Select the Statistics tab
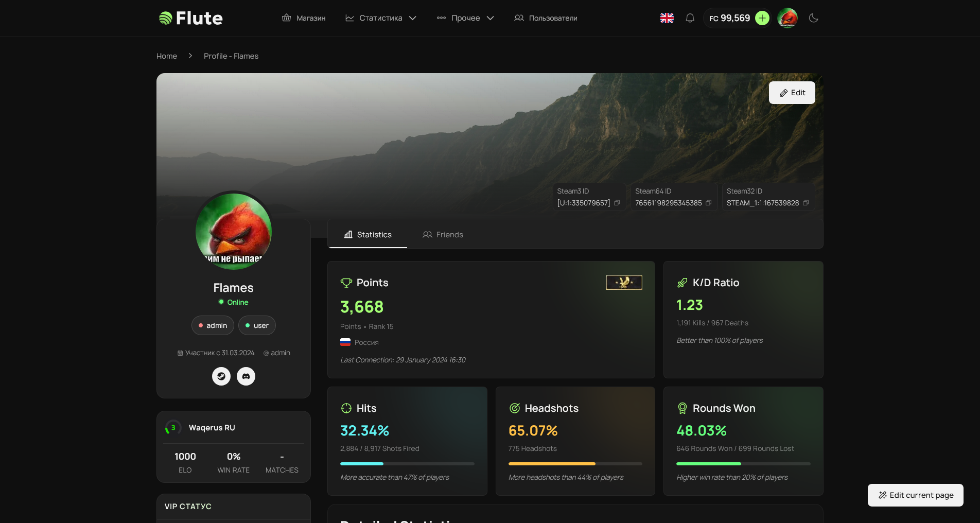This screenshot has width=980, height=523. [x=368, y=235]
